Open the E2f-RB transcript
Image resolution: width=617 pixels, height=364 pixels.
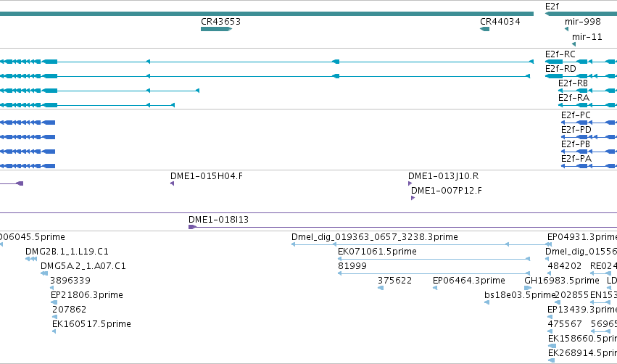[x=587, y=91]
